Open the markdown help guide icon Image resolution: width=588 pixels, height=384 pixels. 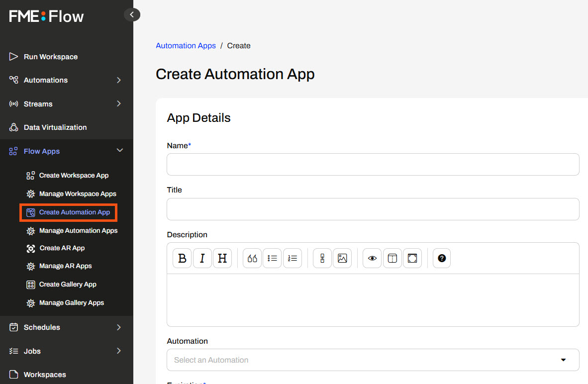pos(442,258)
